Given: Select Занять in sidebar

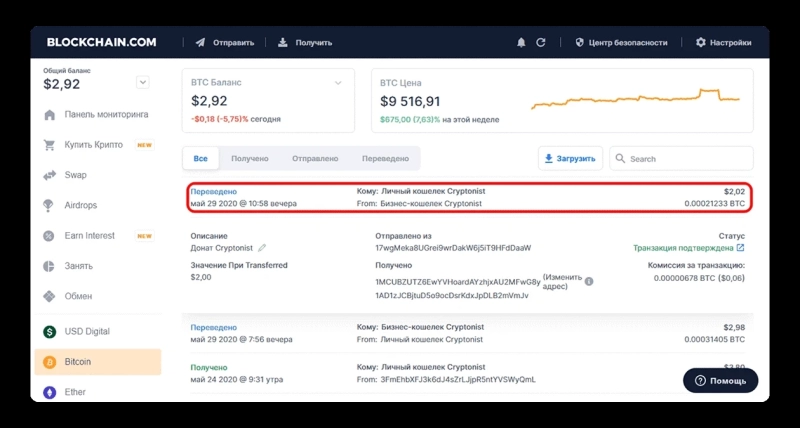Looking at the screenshot, I should 79,266.
